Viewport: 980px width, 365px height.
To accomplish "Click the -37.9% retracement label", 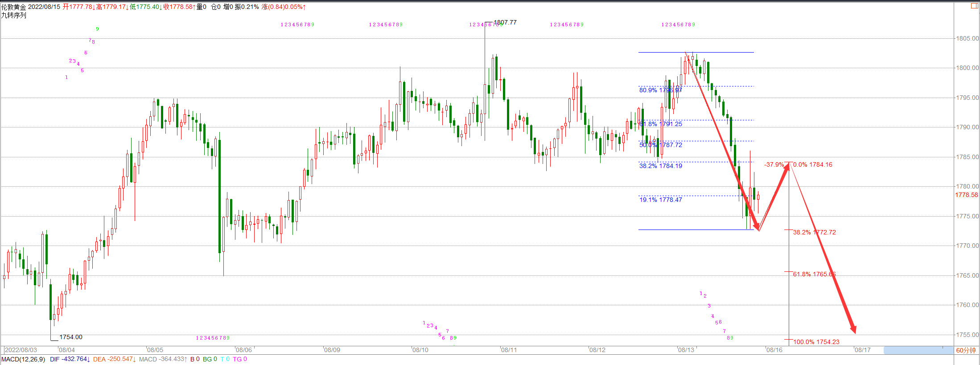I will [x=774, y=164].
